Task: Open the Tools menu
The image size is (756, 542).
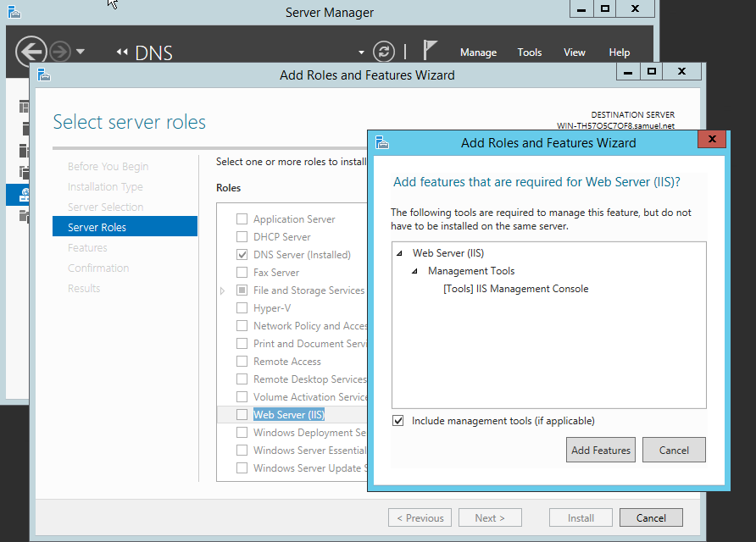Action: 529,52
